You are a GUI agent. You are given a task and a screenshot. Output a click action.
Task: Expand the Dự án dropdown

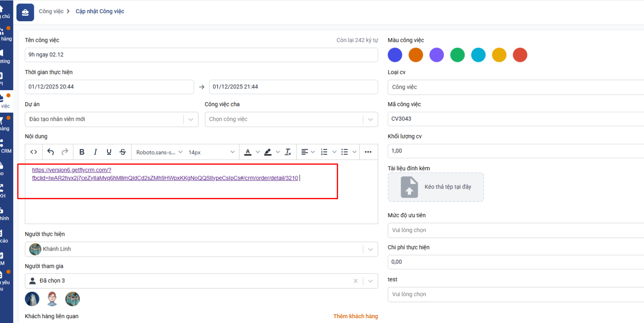pyautogui.click(x=191, y=119)
